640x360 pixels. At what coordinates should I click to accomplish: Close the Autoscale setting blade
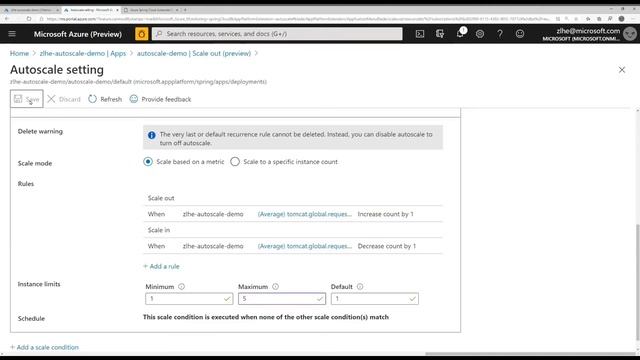pos(622,70)
